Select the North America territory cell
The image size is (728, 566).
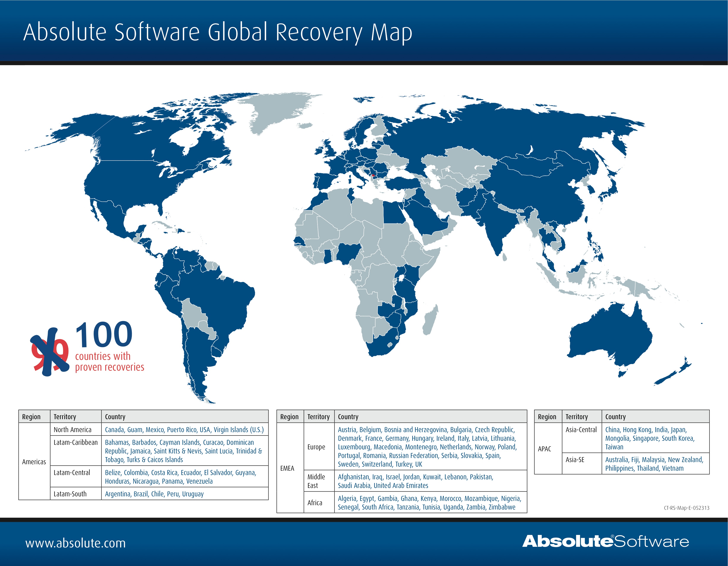[72, 430]
